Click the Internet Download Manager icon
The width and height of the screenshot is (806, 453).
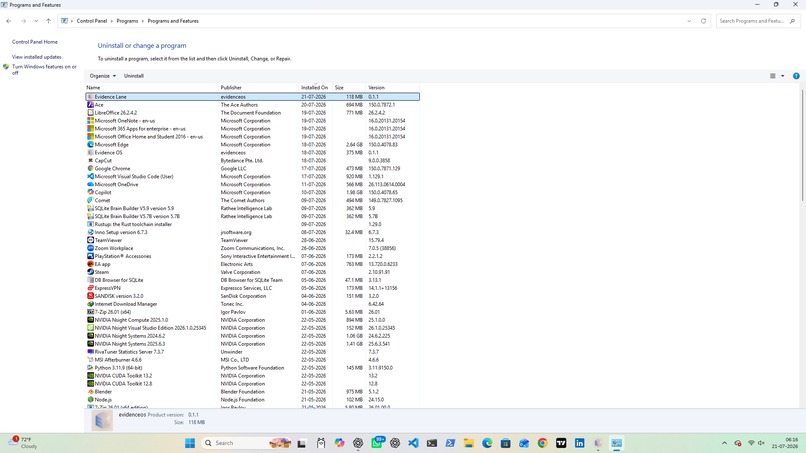90,304
